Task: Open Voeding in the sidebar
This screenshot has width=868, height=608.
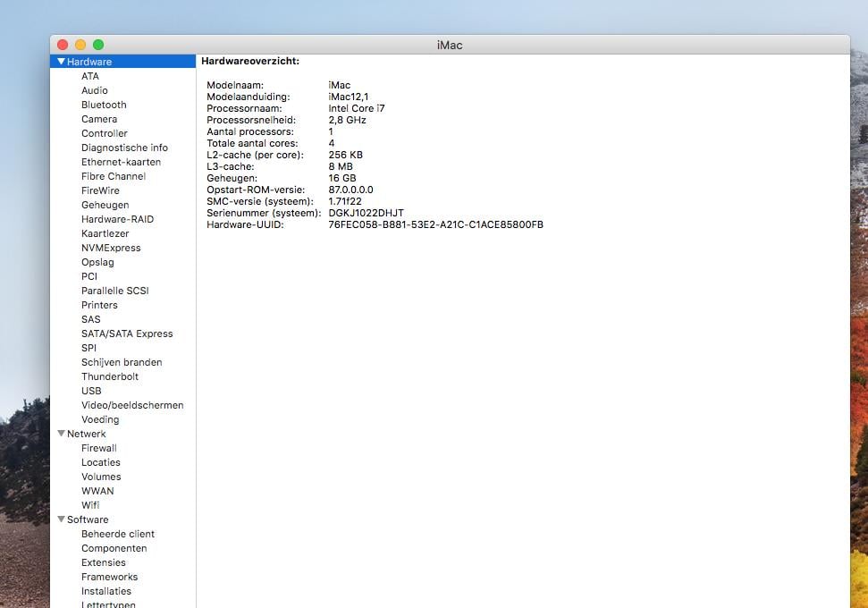Action: click(x=100, y=419)
